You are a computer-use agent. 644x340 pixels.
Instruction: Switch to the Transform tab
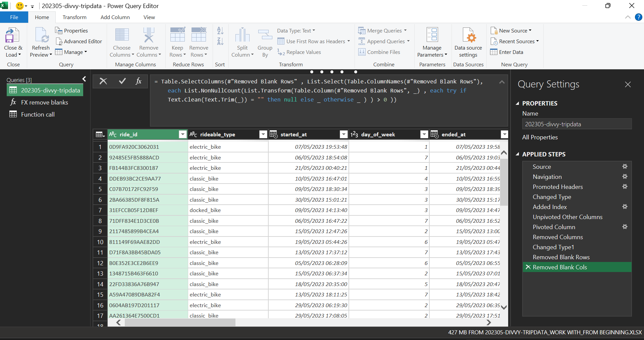74,17
